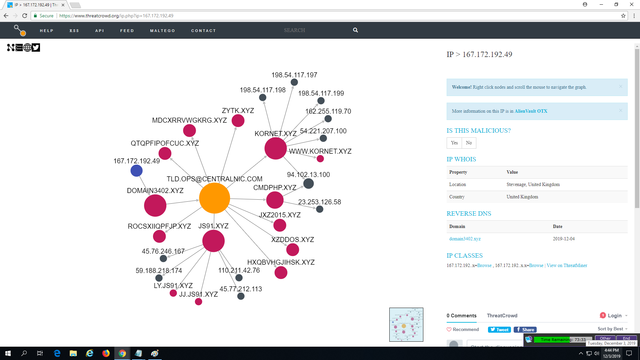Open the domain3402.xyz reverse DNS link
The height and width of the screenshot is (360, 640).
(x=465, y=239)
